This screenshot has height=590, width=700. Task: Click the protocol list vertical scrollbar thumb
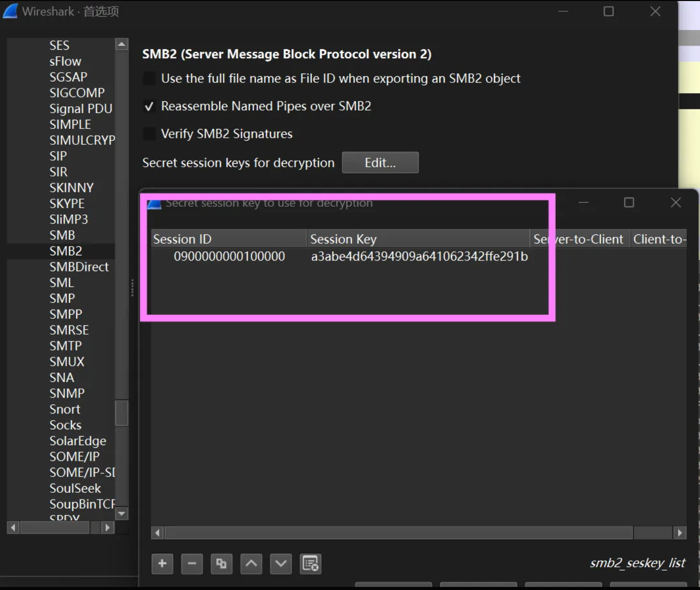pos(122,413)
